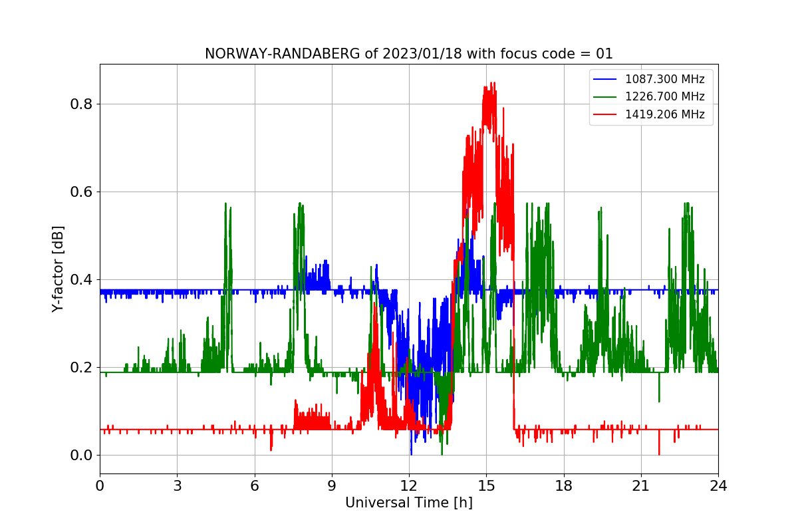Click the red line sample in legend
Screen dimensions: 798x532
606,114
